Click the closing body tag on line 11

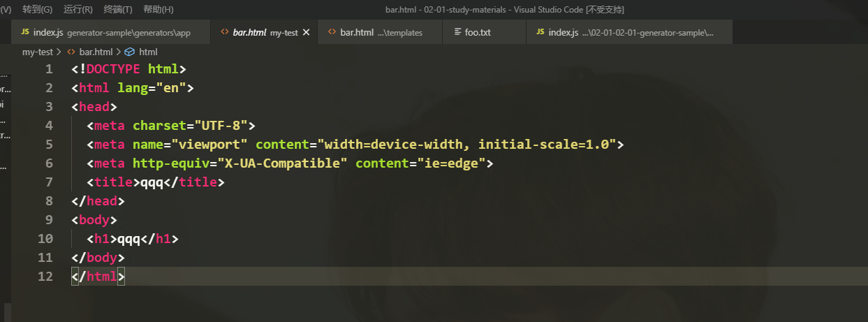(98, 258)
